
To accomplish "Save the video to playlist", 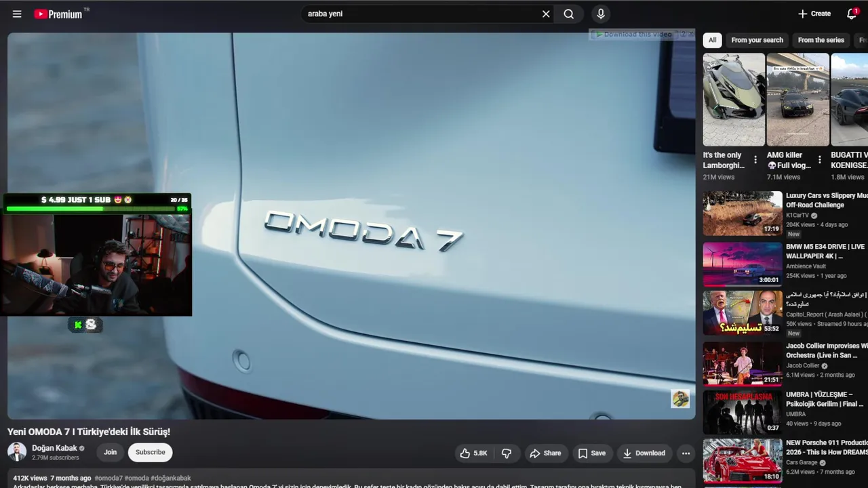I will click(591, 453).
